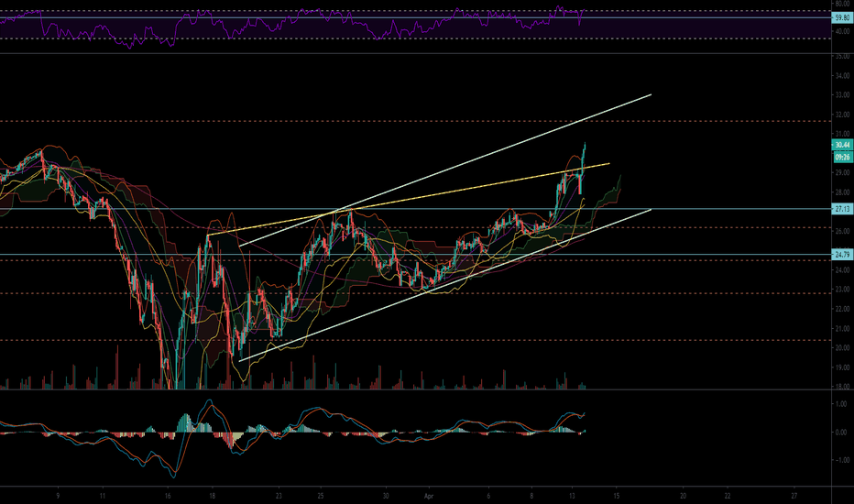Viewport: 854px width, 504px height.
Task: Click the 35.00 mark on the price axis
Action: pyautogui.click(x=842, y=56)
